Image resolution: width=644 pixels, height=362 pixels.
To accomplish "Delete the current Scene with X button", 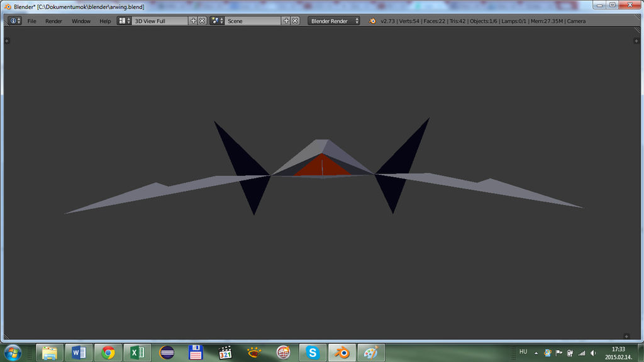I will click(295, 21).
